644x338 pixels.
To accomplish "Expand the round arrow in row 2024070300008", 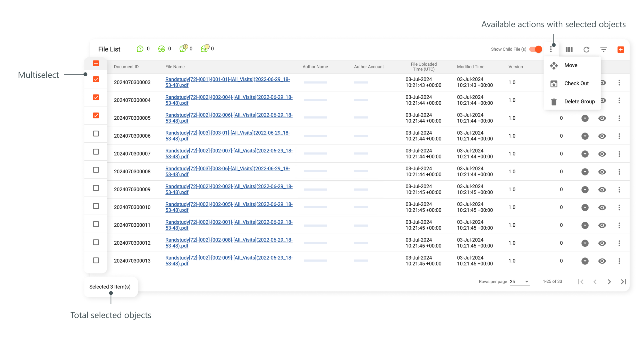I will tap(585, 172).
